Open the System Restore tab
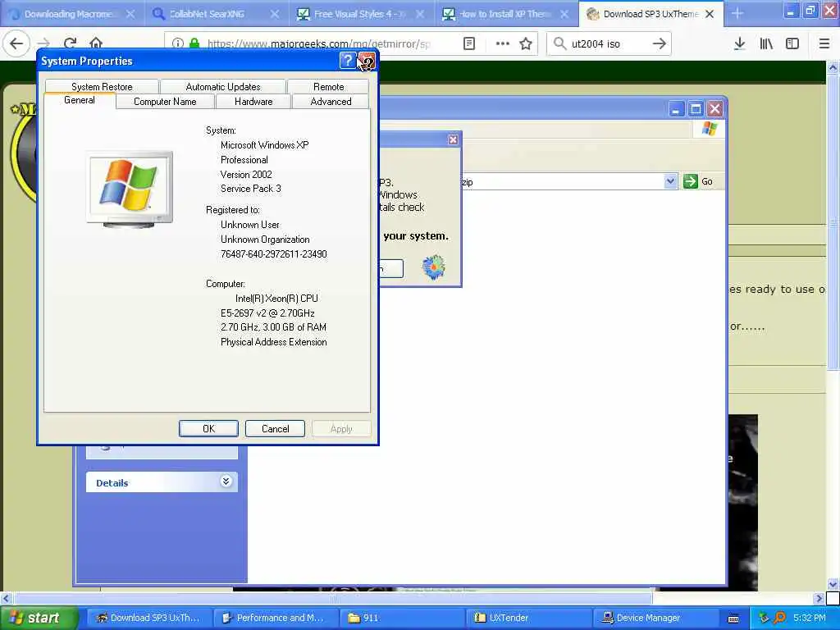 click(102, 86)
